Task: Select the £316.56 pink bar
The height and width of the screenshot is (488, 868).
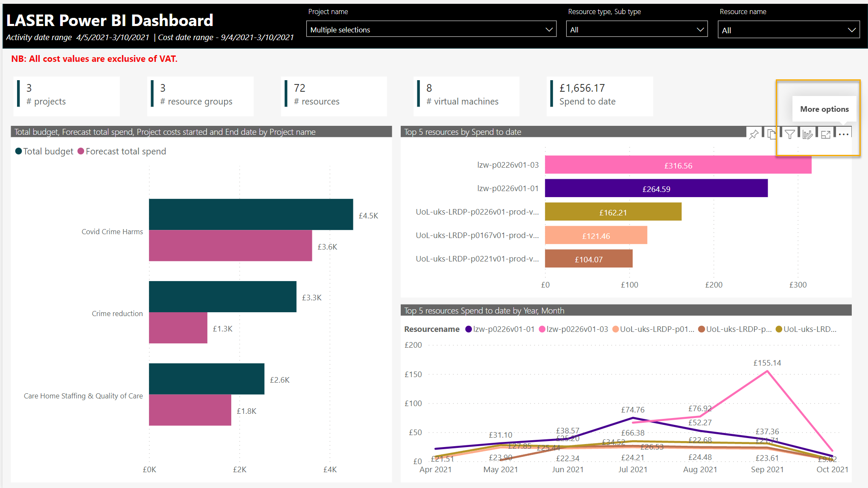Action: click(678, 165)
